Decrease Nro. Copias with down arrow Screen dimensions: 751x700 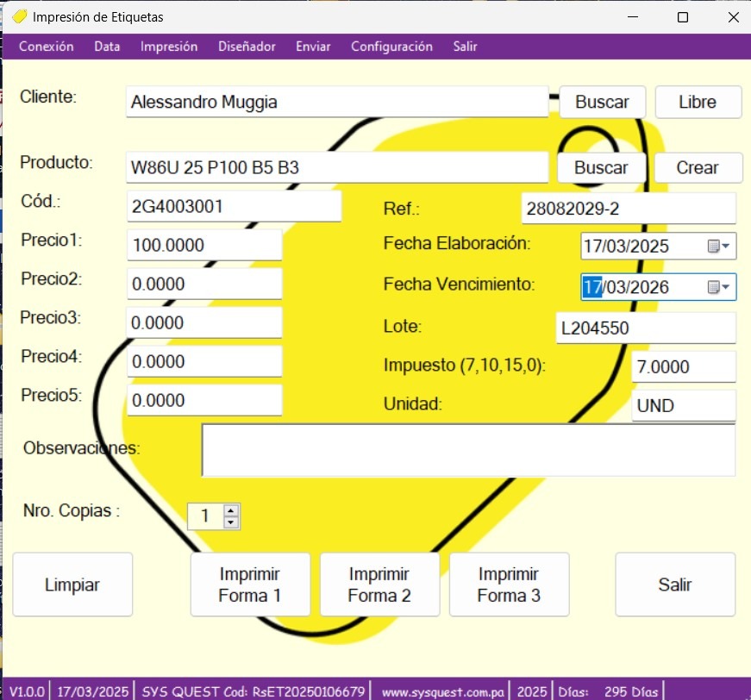230,522
